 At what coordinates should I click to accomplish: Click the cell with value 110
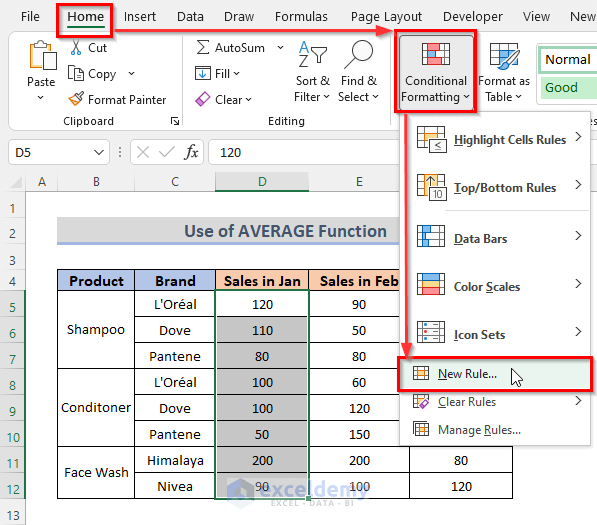pyautogui.click(x=262, y=330)
